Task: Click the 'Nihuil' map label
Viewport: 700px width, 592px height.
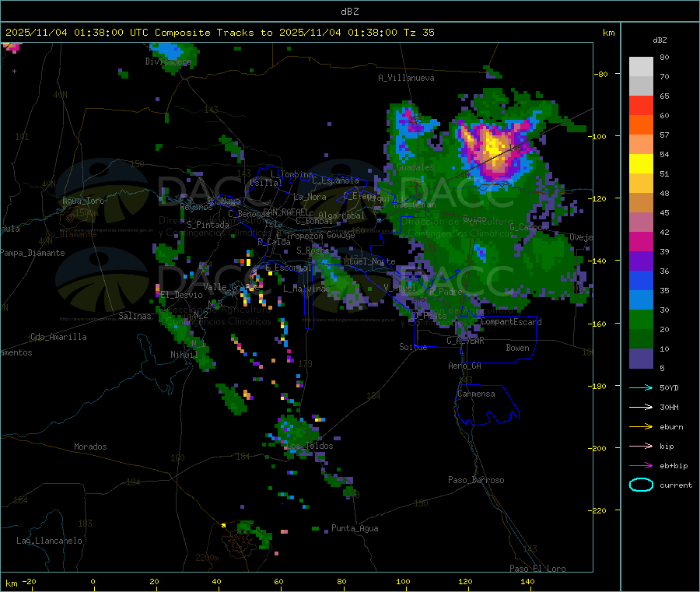Action: click(x=184, y=355)
